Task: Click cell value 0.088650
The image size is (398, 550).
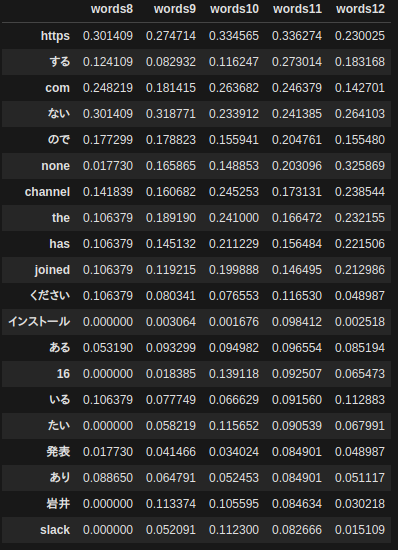Action: [x=108, y=477]
